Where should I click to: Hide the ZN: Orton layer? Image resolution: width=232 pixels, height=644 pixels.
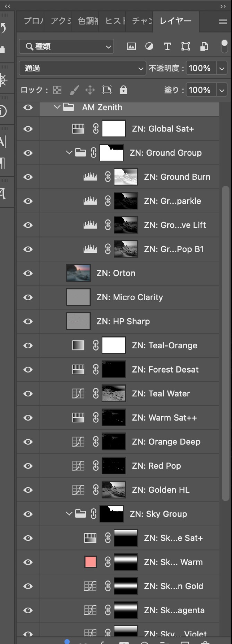(x=28, y=273)
